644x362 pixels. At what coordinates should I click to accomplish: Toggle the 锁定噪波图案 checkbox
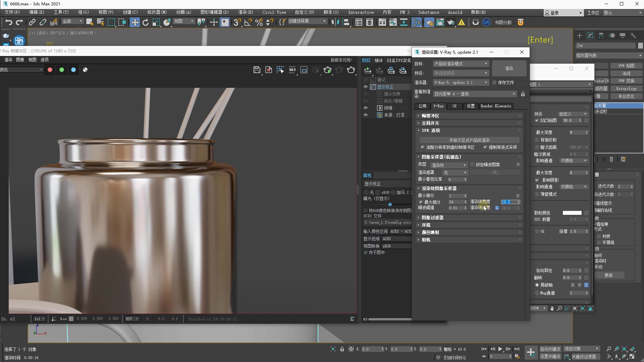click(473, 165)
